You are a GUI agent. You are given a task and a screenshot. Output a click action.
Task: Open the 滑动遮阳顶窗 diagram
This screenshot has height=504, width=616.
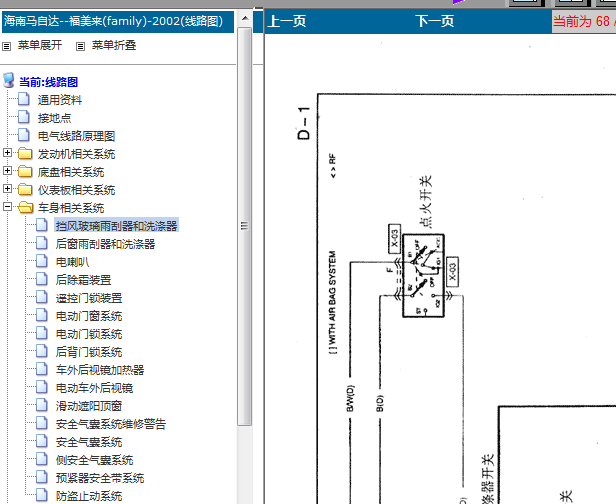point(89,406)
